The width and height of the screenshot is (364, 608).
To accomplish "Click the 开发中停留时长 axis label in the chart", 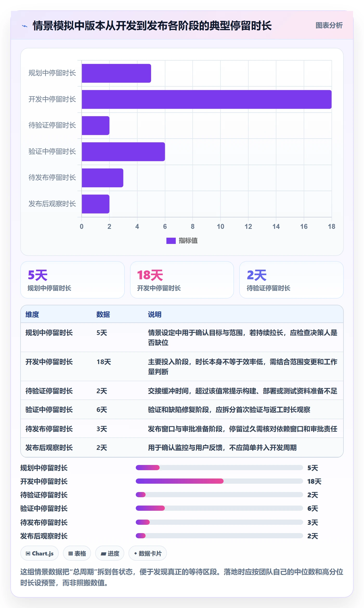I will (52, 99).
